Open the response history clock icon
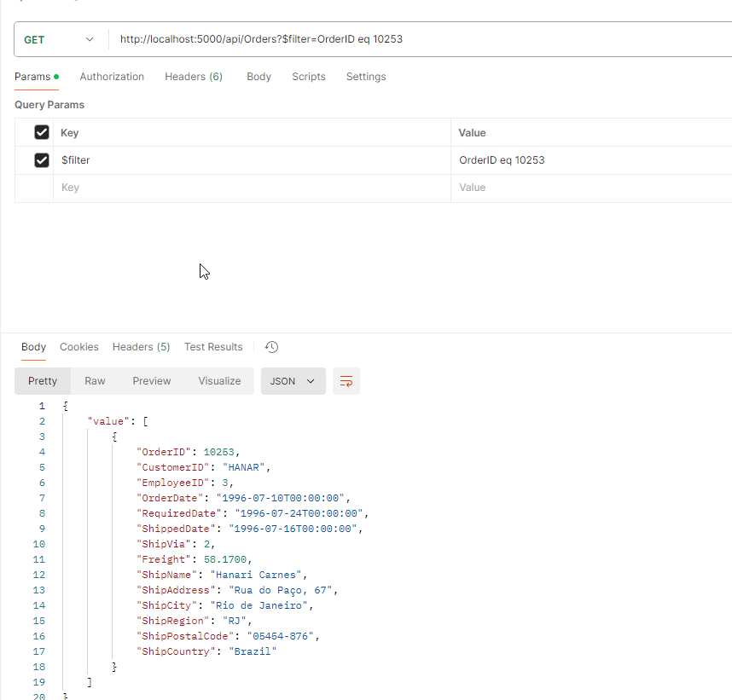732x700 pixels. click(272, 347)
